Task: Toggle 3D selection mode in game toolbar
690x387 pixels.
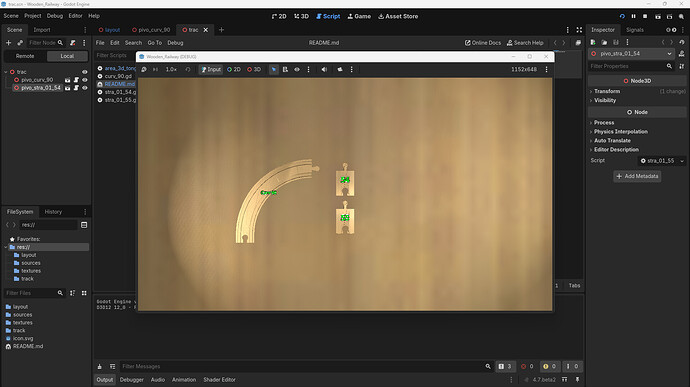Action: (254, 70)
